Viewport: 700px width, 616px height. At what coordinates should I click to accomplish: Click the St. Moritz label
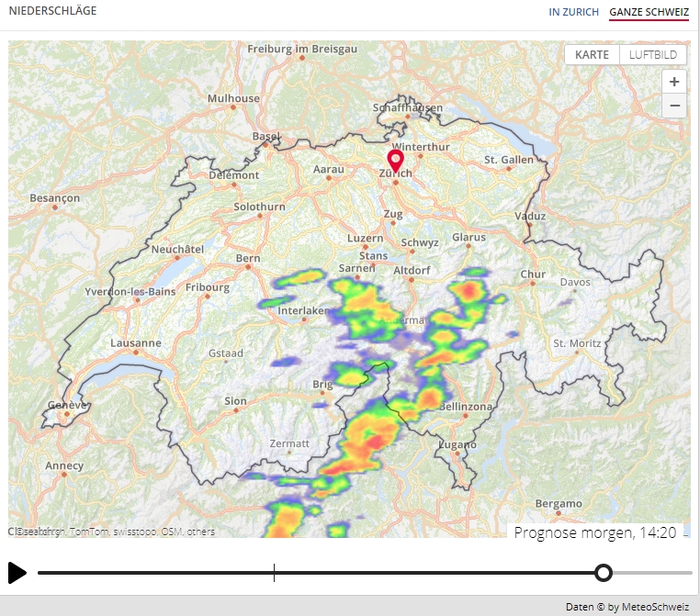pyautogui.click(x=577, y=343)
